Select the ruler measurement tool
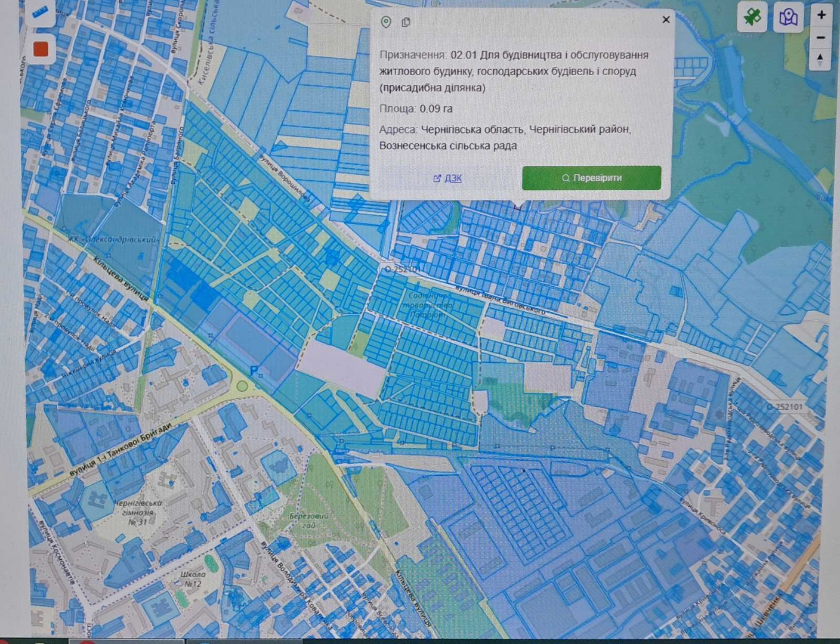This screenshot has height=644, width=840. coord(39,13)
